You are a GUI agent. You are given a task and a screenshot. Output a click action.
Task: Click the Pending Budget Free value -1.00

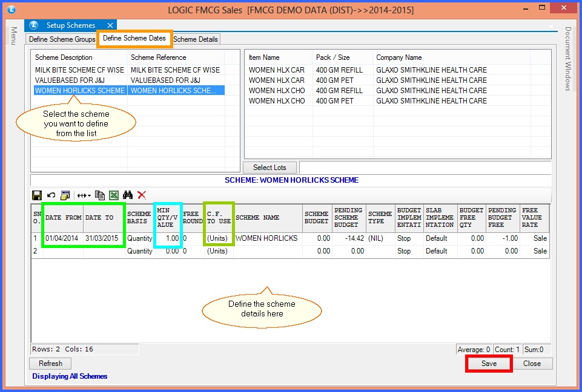pyautogui.click(x=503, y=238)
